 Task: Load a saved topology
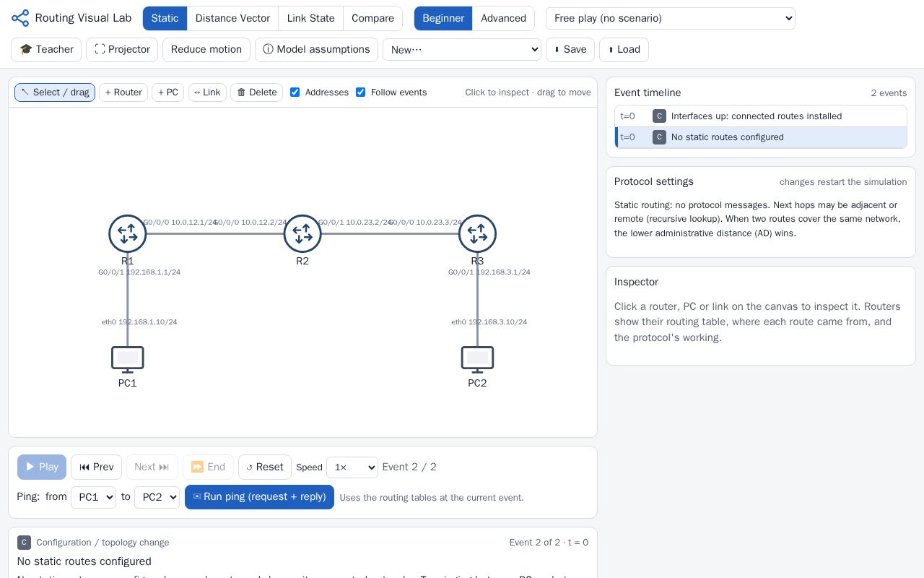[x=624, y=50]
